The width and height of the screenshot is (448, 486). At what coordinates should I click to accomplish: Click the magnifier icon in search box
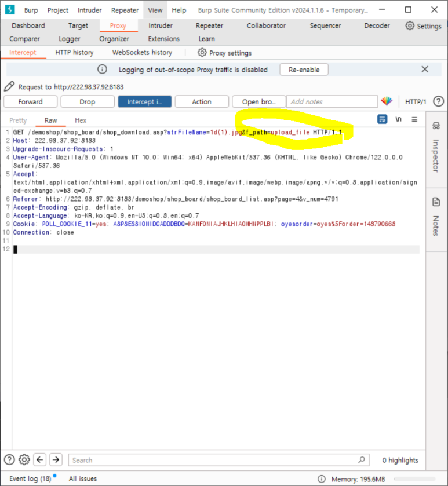tap(362, 460)
